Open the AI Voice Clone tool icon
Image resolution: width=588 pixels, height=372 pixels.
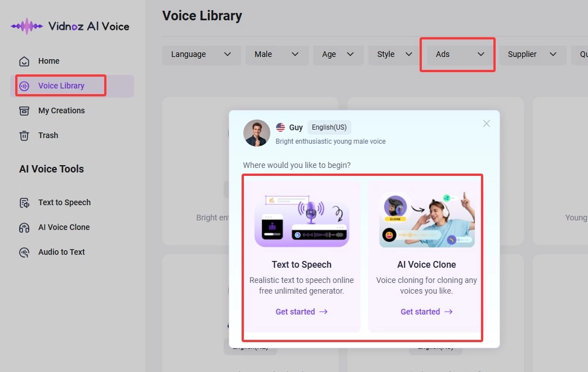tap(24, 227)
